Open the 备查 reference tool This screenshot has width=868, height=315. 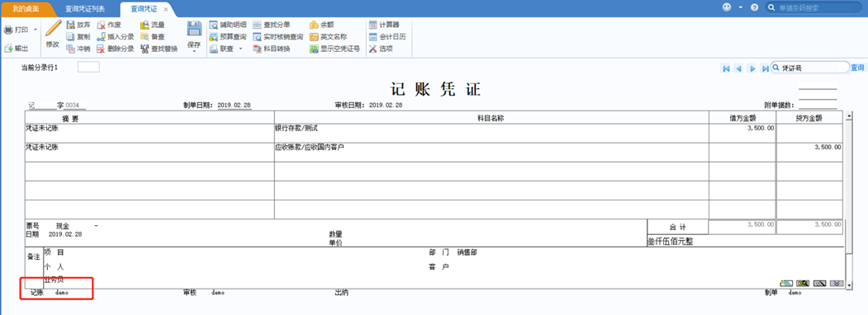152,36
